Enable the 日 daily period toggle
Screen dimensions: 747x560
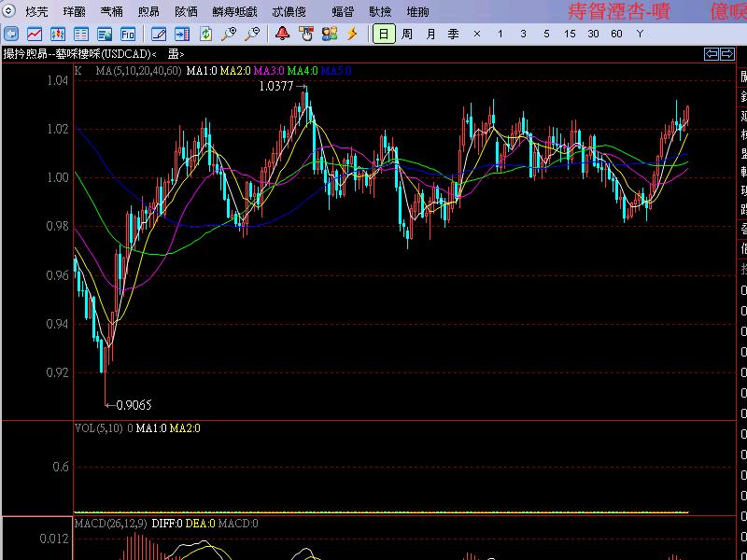click(385, 35)
